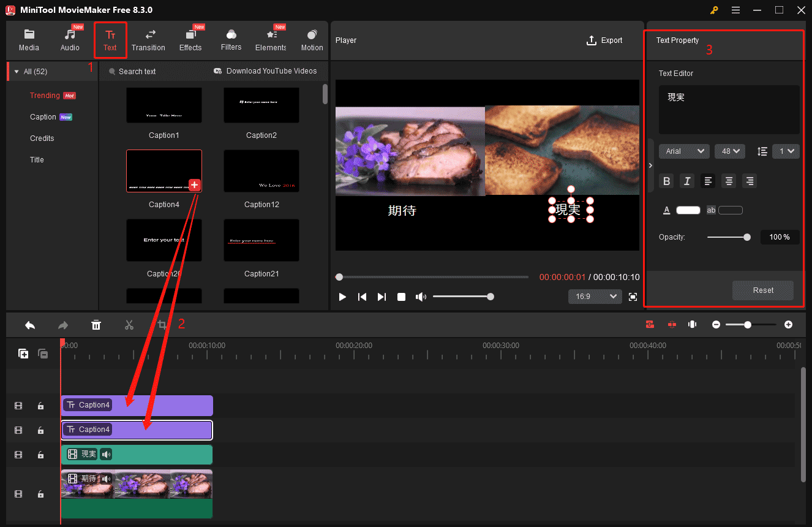Toggle italic formatting
The width and height of the screenshot is (812, 527).
pos(687,181)
